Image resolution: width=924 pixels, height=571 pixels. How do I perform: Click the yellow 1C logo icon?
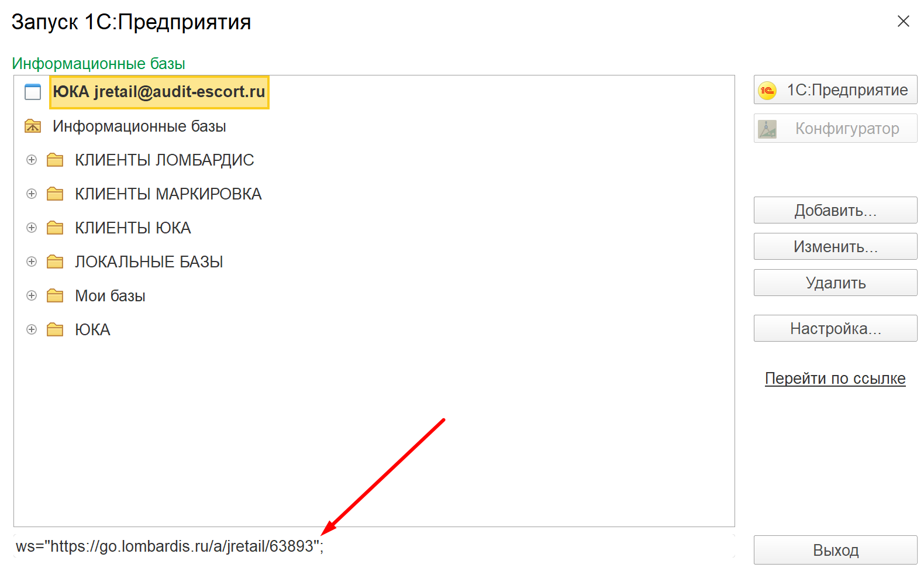coord(767,90)
